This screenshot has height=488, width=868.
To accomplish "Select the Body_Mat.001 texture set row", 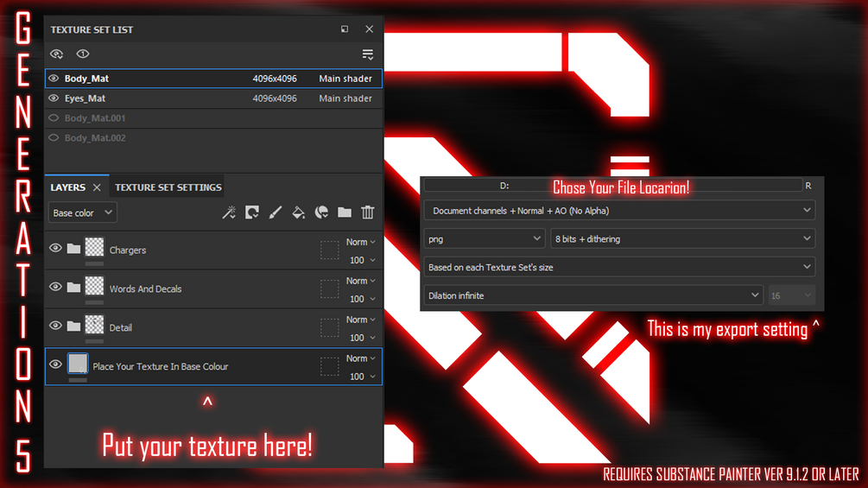I will click(213, 117).
